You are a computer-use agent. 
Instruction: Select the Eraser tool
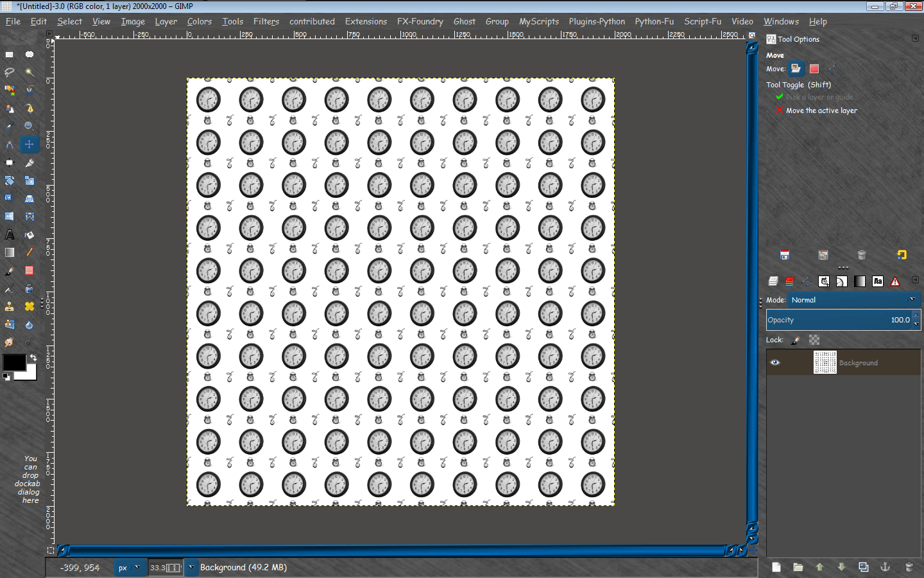29,270
